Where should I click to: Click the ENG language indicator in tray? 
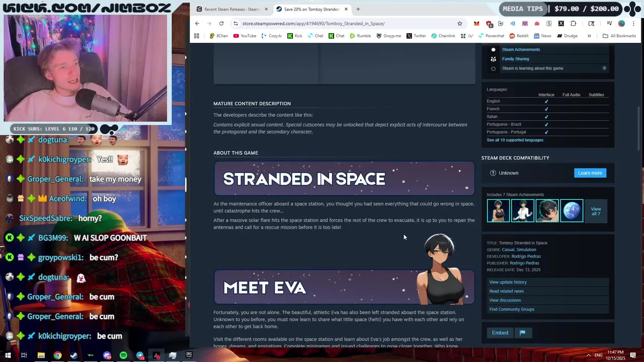pyautogui.click(x=598, y=355)
